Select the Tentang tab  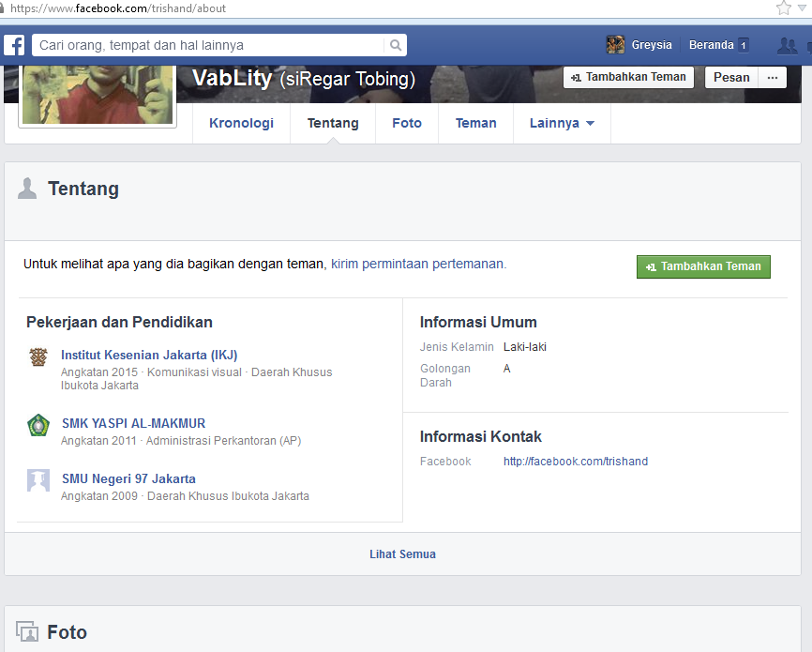[333, 123]
